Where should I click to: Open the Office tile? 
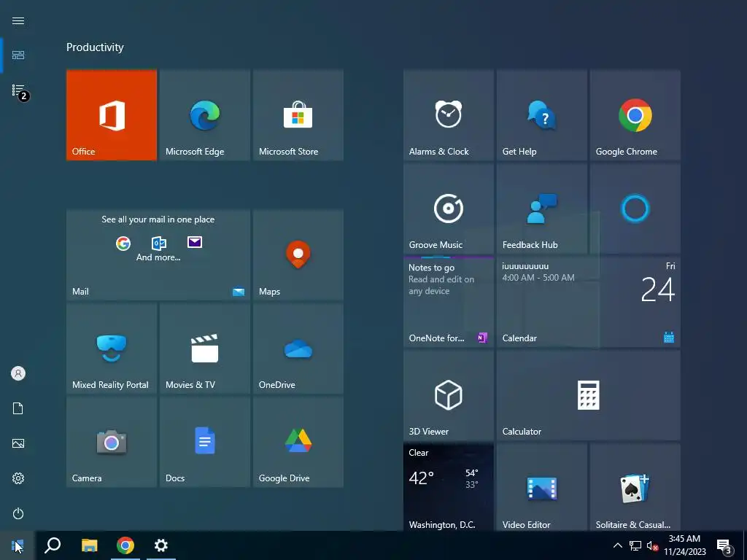[112, 114]
